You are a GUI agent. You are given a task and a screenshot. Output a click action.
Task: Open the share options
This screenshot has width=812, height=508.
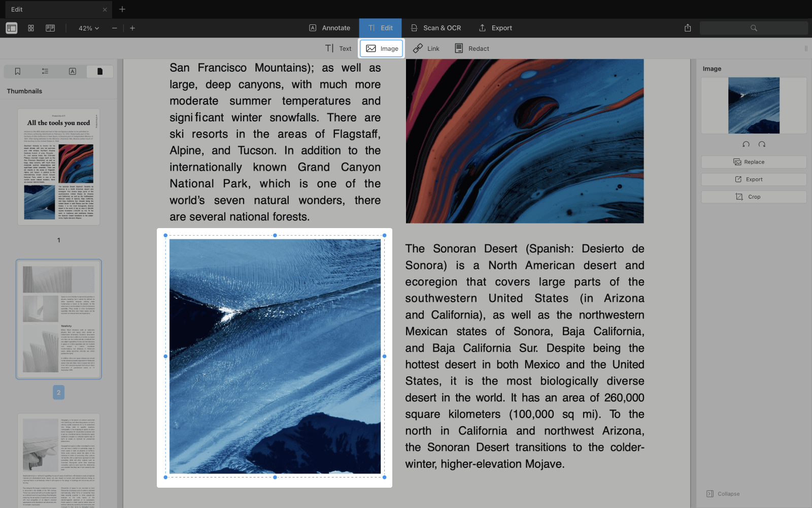688,28
